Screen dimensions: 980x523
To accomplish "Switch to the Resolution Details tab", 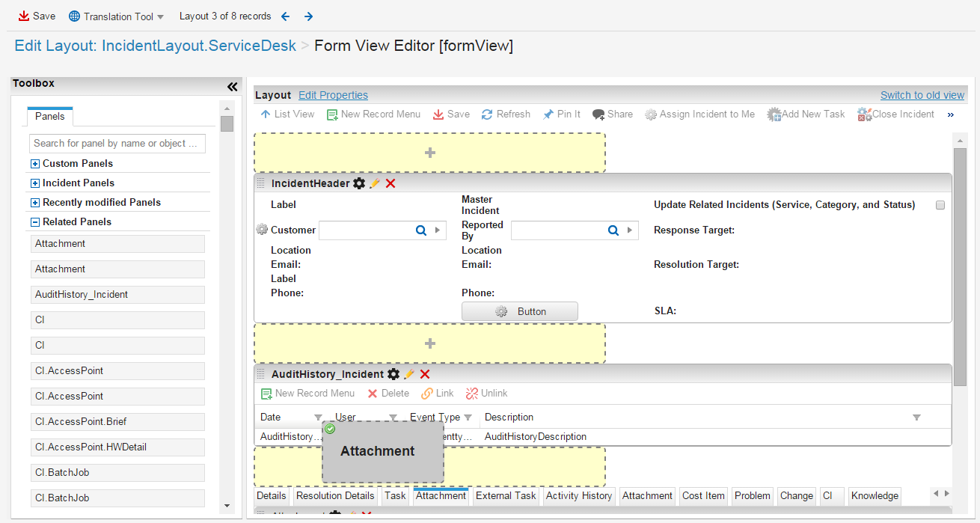I will pos(335,495).
